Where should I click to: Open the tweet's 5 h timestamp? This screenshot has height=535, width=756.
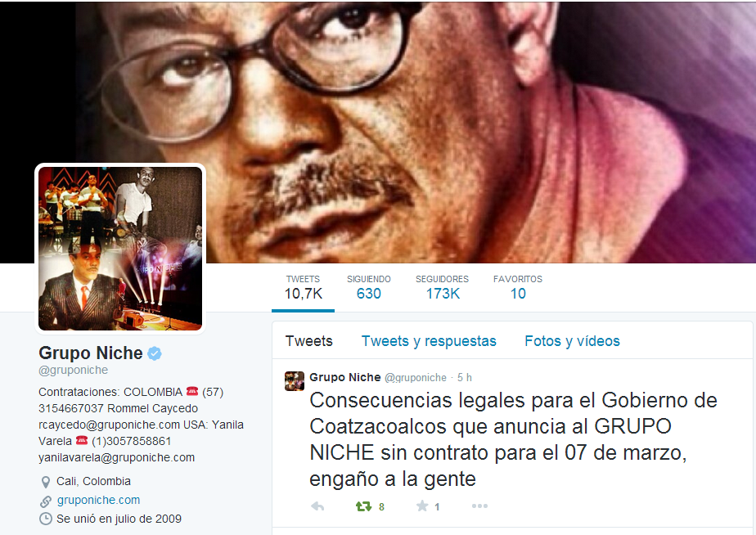point(464,377)
